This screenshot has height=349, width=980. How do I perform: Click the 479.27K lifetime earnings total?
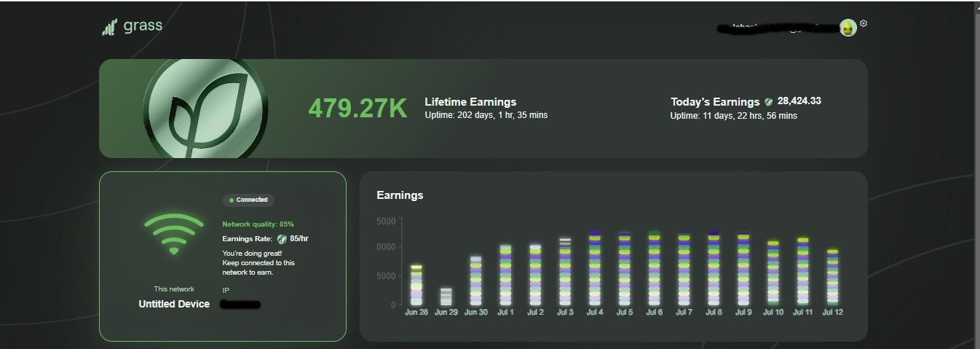coord(357,108)
